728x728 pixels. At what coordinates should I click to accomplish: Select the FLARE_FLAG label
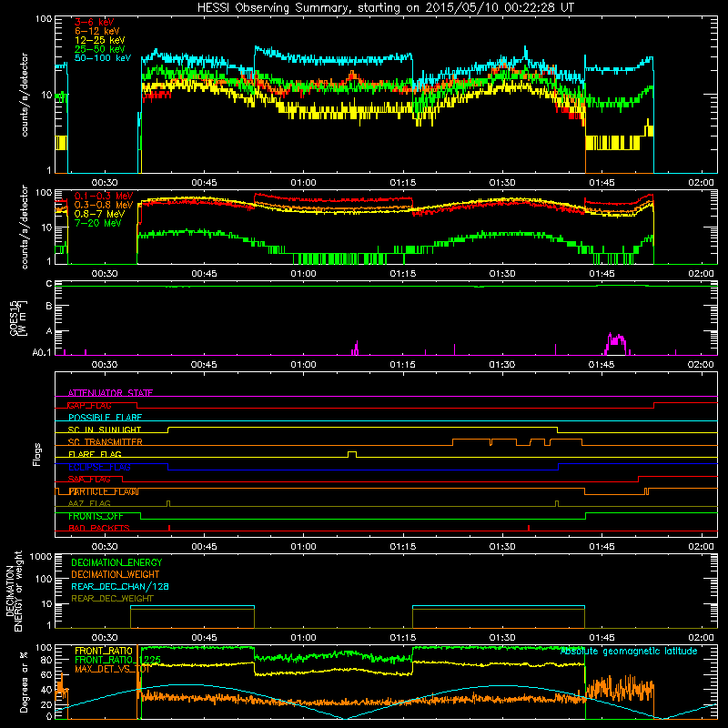[95, 454]
